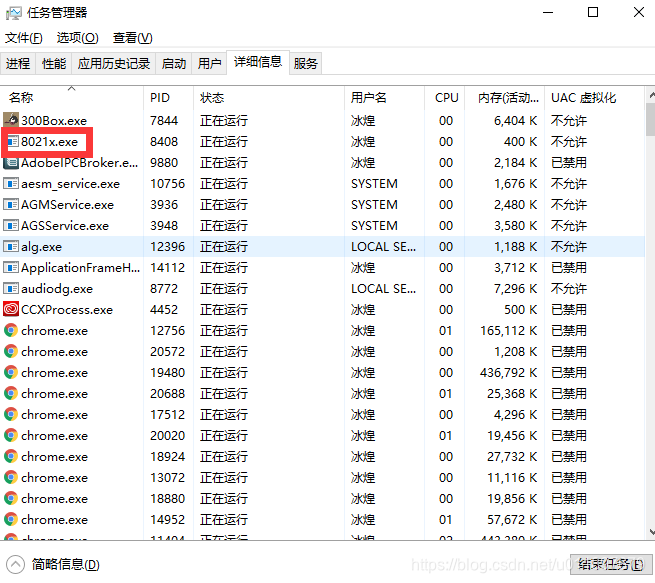Click Chrome icon for PID 17512
Image resolution: width=655 pixels, height=583 pixels.
tap(11, 414)
